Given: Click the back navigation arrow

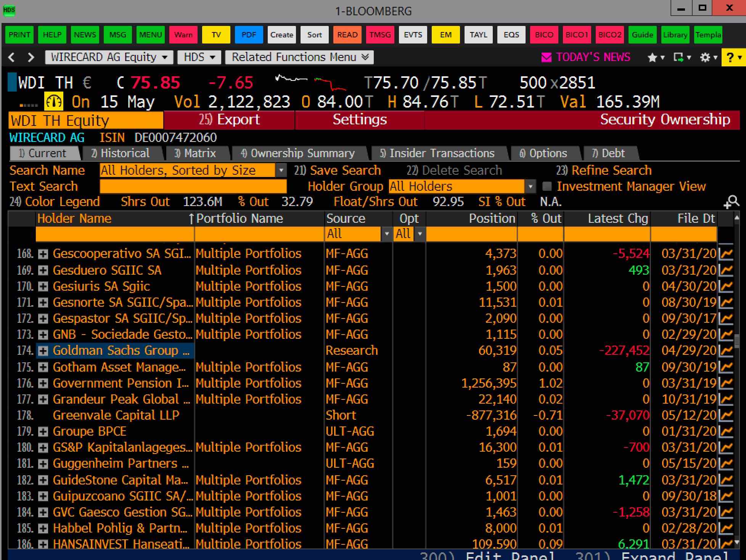Looking at the screenshot, I should [x=12, y=57].
